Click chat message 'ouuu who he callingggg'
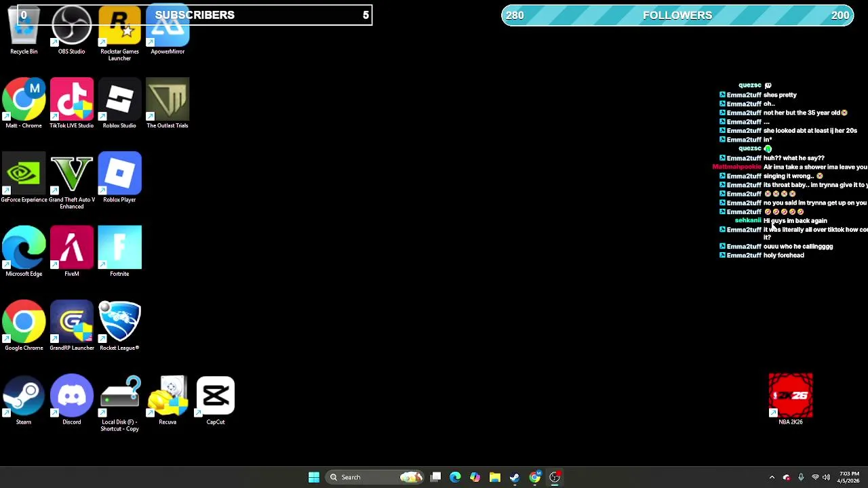868x488 pixels. pos(798,247)
